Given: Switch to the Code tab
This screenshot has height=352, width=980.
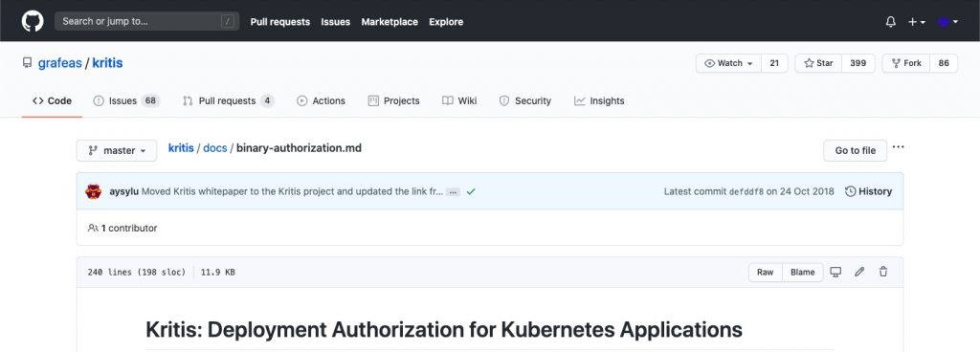Looking at the screenshot, I should pos(52,100).
